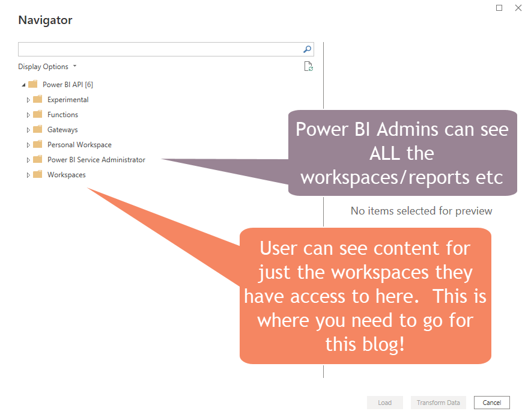Viewport: 528px width, 420px height.
Task: Click the Experimental folder icon
Action: pyautogui.click(x=37, y=99)
